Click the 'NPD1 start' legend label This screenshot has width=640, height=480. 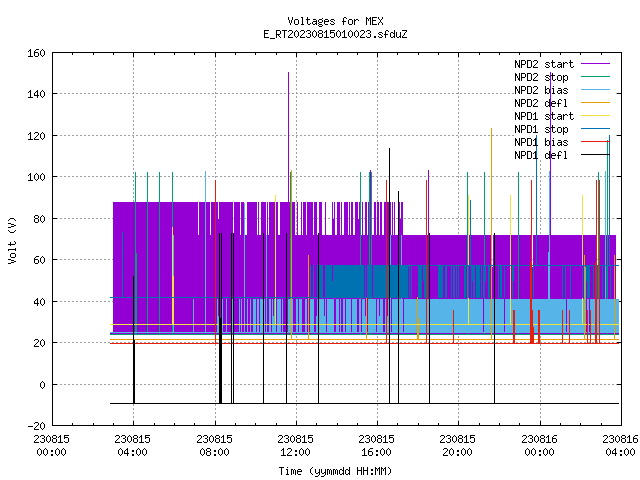(544, 116)
